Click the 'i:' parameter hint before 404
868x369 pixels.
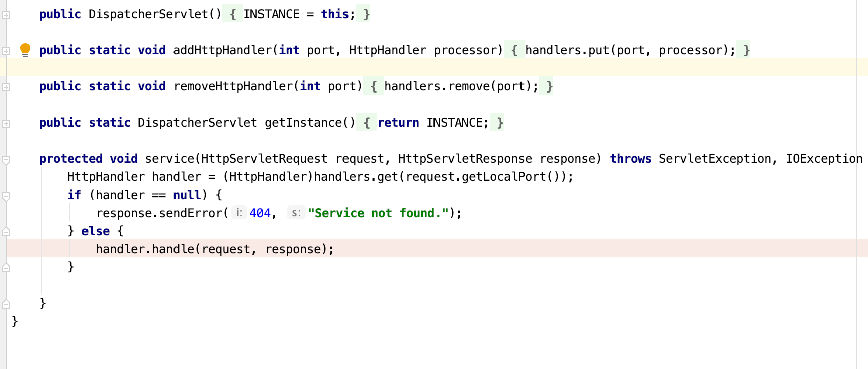[239, 213]
